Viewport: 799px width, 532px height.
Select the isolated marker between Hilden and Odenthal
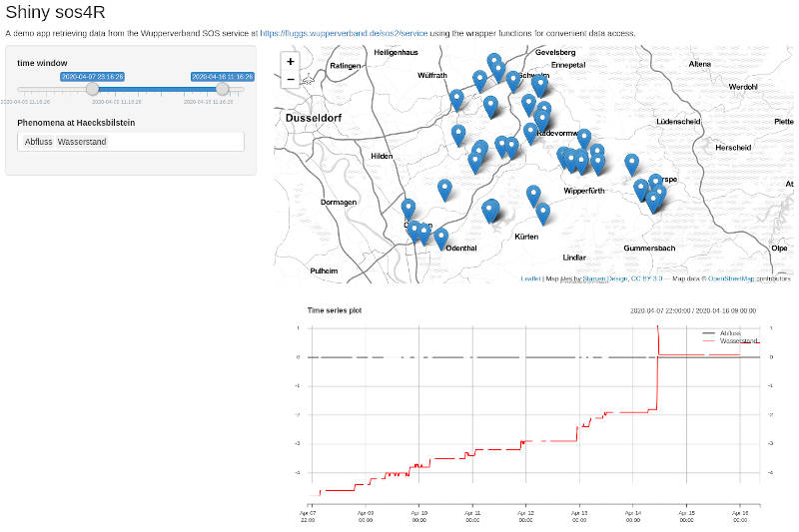pyautogui.click(x=444, y=191)
